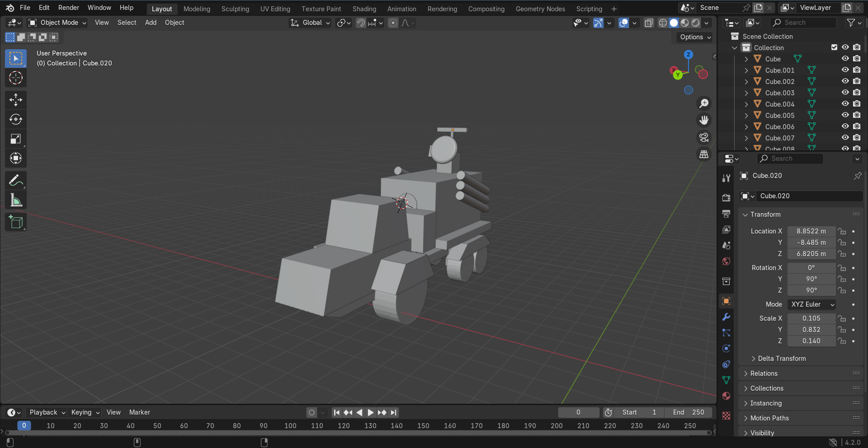Hide Cube.003 in viewport

pos(845,93)
